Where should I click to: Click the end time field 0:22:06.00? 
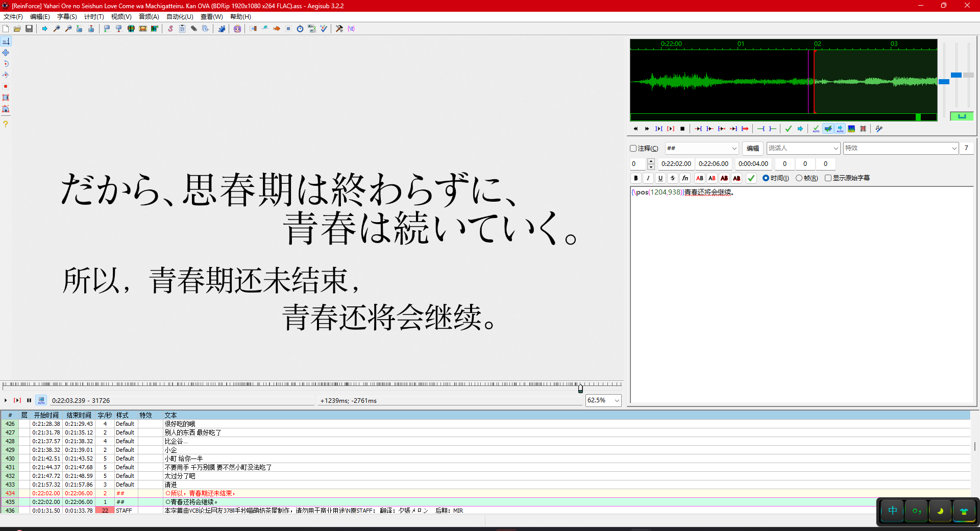pyautogui.click(x=714, y=164)
